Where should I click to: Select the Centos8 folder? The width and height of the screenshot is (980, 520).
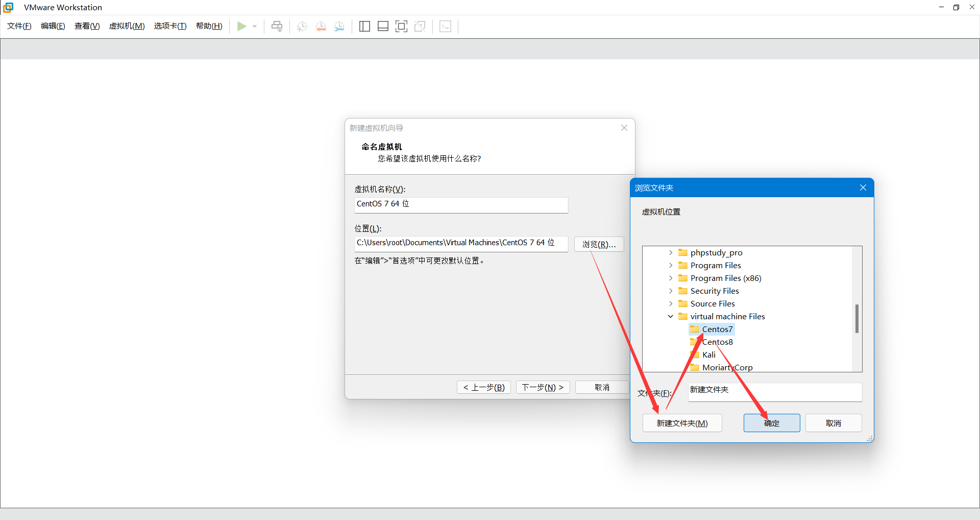(712, 342)
